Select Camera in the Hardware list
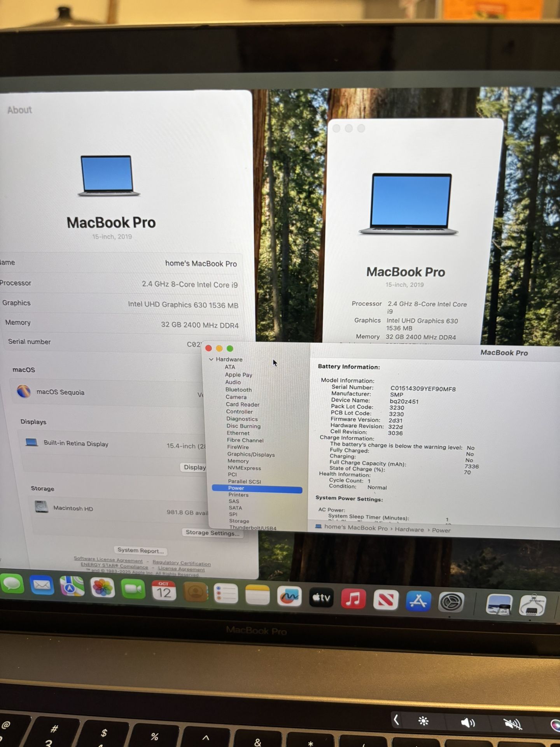The height and width of the screenshot is (747, 560). click(236, 397)
